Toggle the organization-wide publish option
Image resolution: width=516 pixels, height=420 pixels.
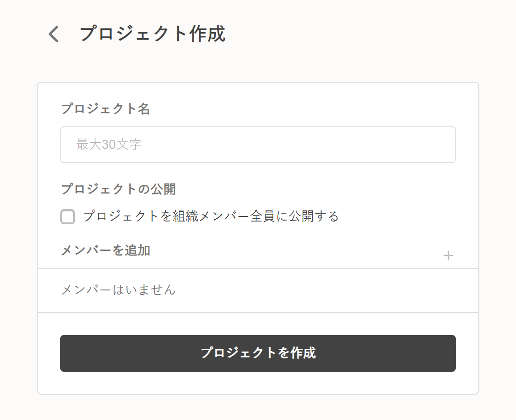pyautogui.click(x=67, y=216)
